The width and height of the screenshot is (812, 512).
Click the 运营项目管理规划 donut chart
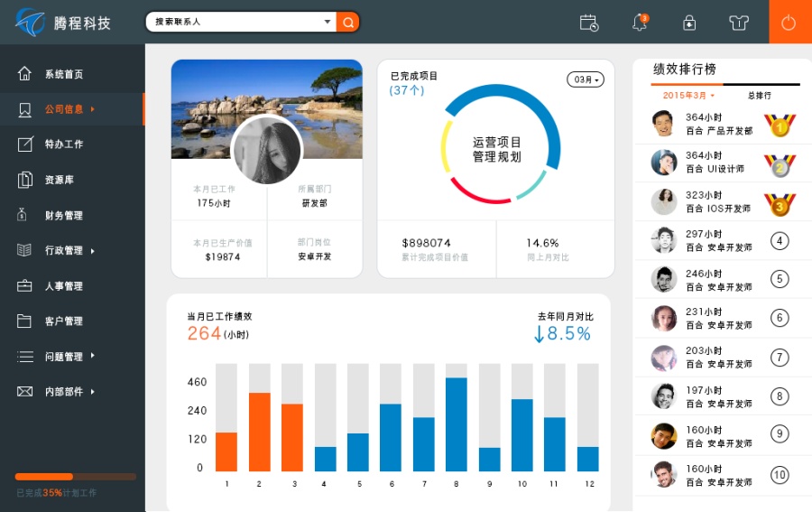[500, 144]
